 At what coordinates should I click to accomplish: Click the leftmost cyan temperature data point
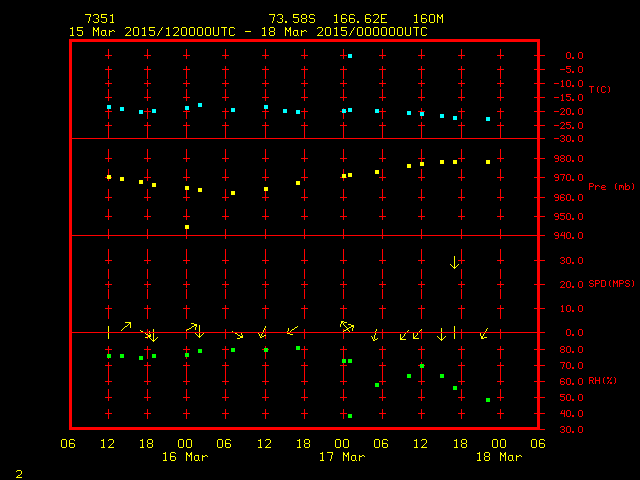[x=109, y=107]
